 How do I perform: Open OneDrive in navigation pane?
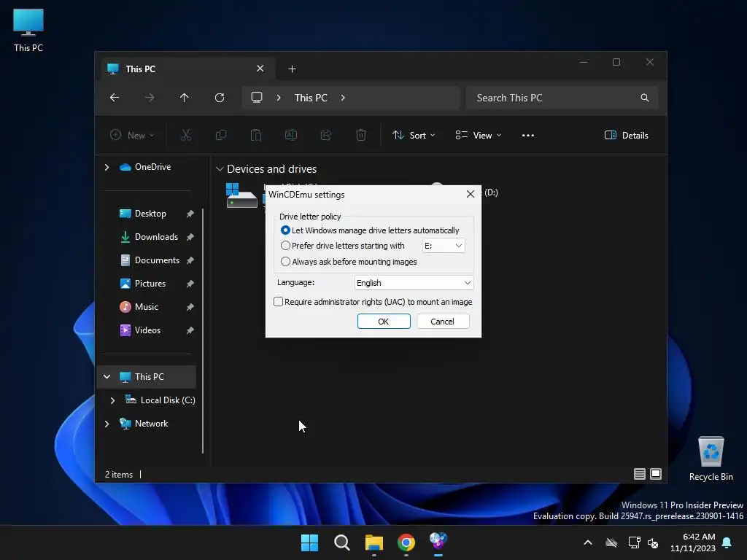coord(152,167)
